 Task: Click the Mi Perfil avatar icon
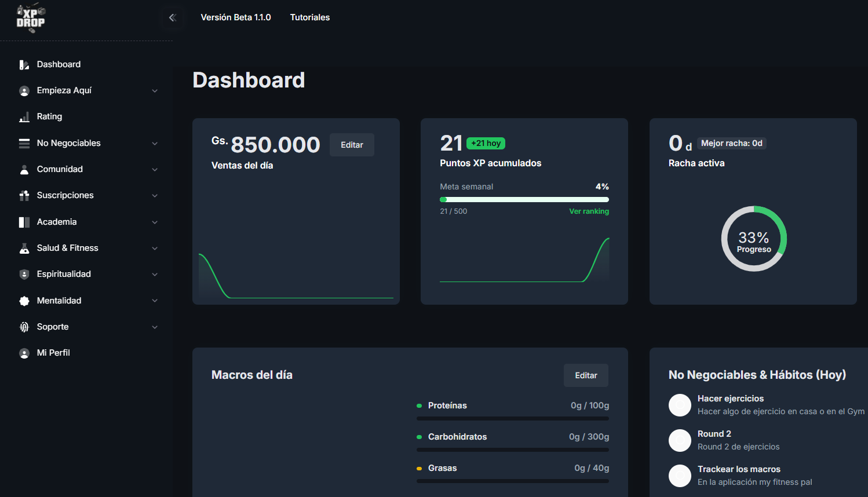pos(24,353)
